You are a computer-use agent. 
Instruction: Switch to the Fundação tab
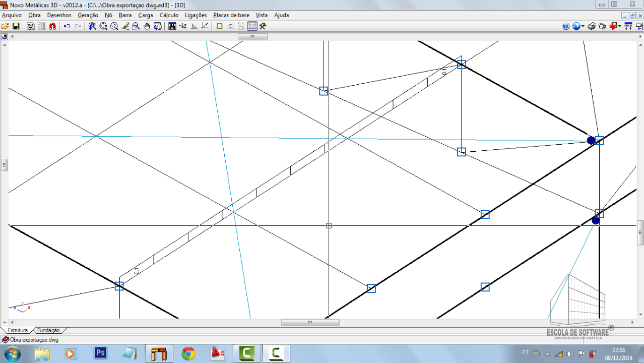(x=48, y=330)
